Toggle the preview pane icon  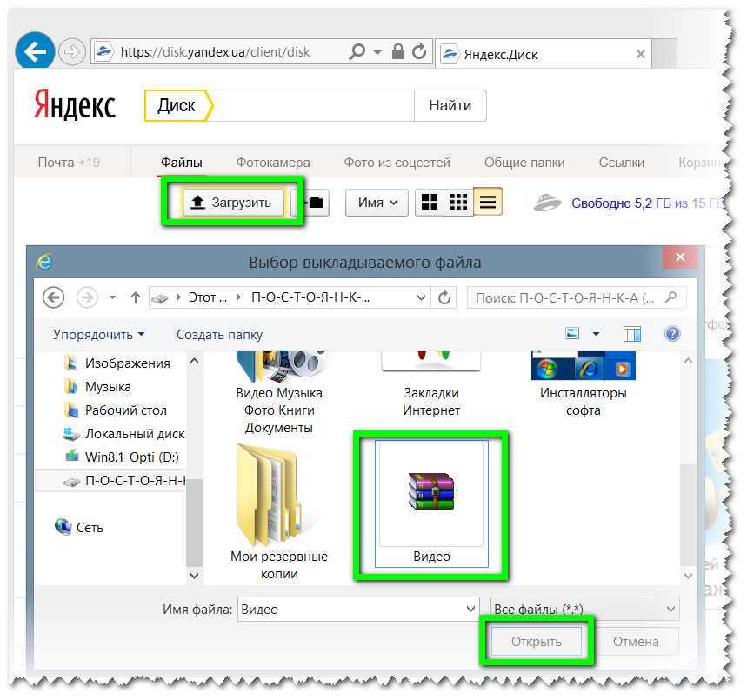coord(632,334)
